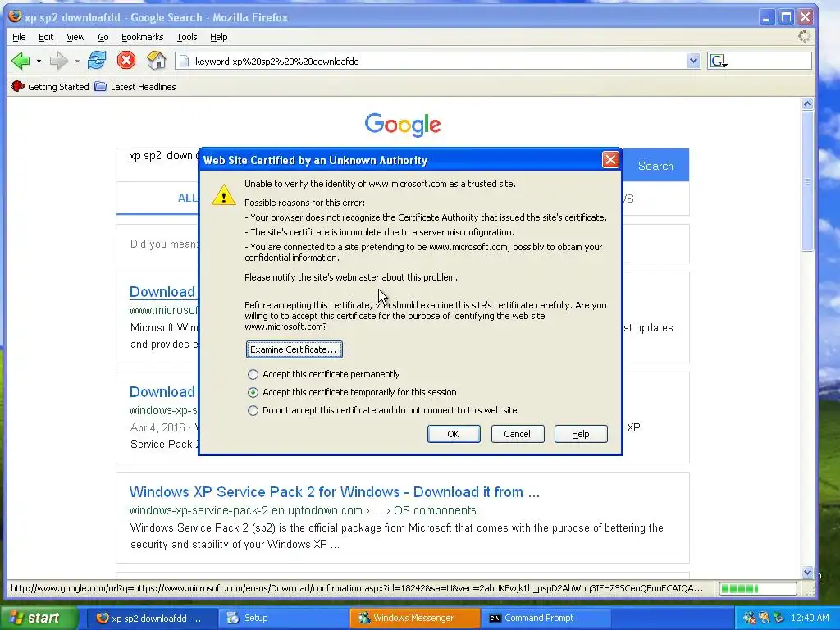Click the second system tray icon

click(764, 618)
